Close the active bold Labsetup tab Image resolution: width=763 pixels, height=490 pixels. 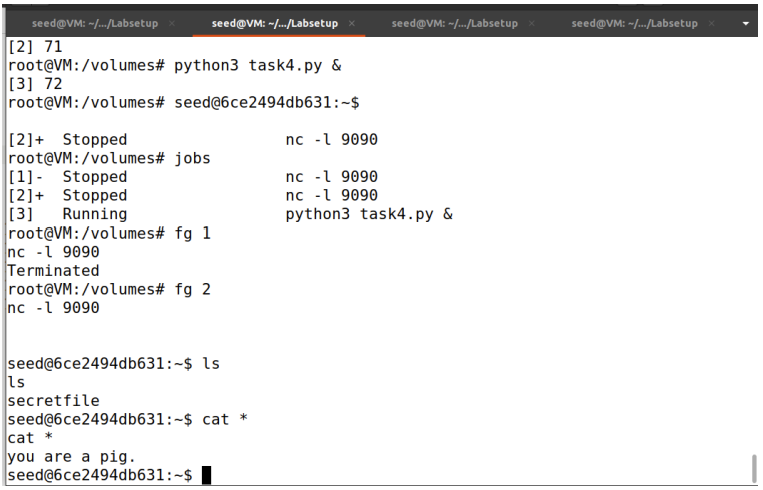click(352, 23)
